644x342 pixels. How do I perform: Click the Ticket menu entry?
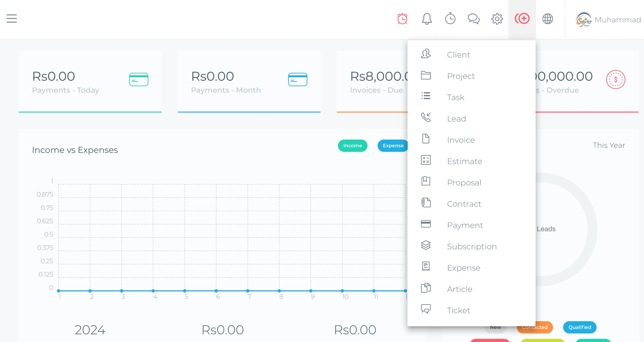point(458,310)
